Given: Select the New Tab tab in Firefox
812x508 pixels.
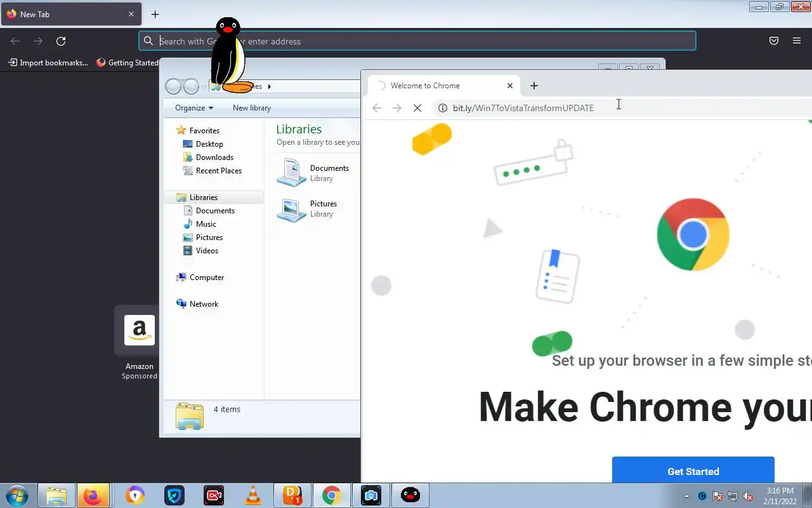Looking at the screenshot, I should point(70,14).
